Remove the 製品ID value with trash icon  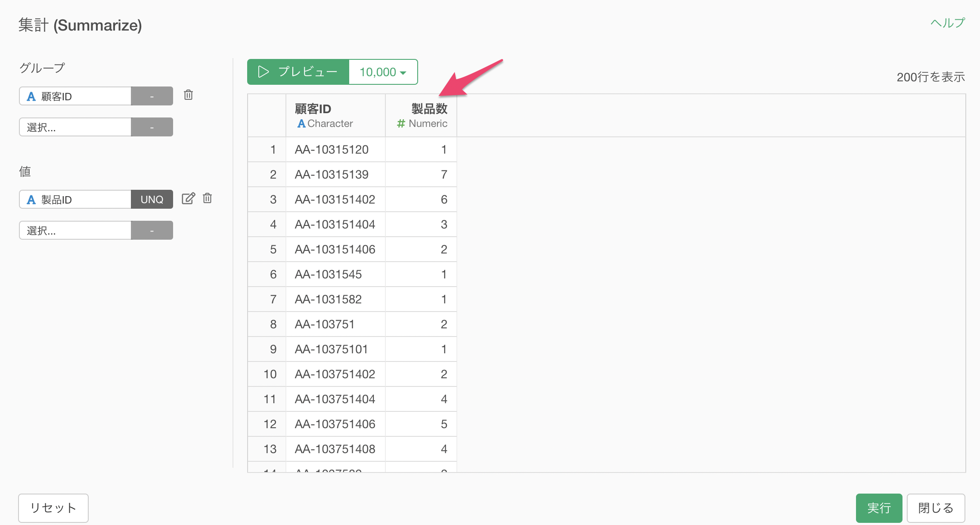pyautogui.click(x=208, y=198)
